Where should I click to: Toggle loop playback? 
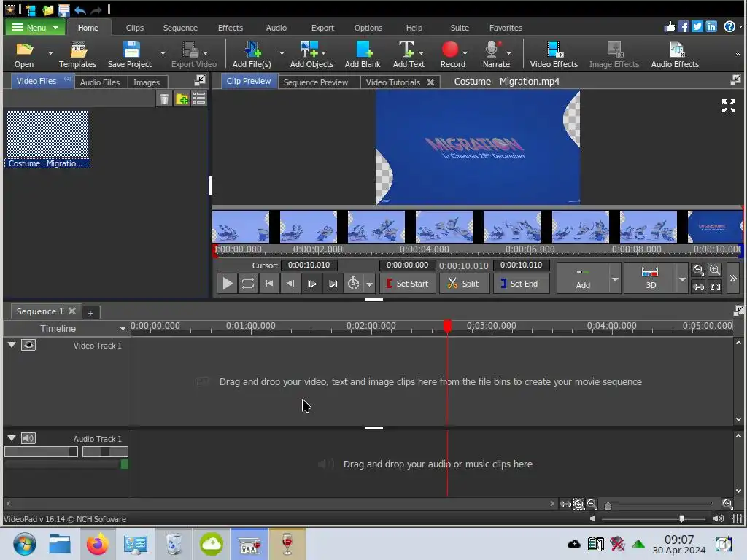point(248,284)
